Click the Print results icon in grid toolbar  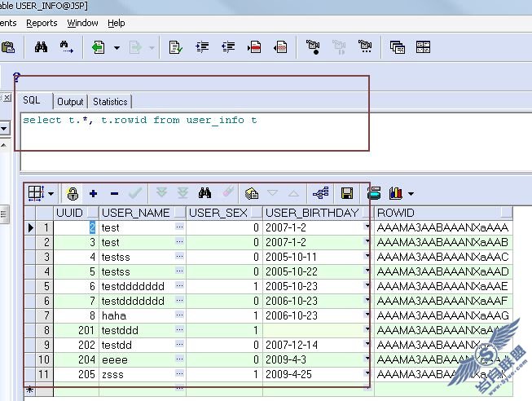click(x=374, y=193)
